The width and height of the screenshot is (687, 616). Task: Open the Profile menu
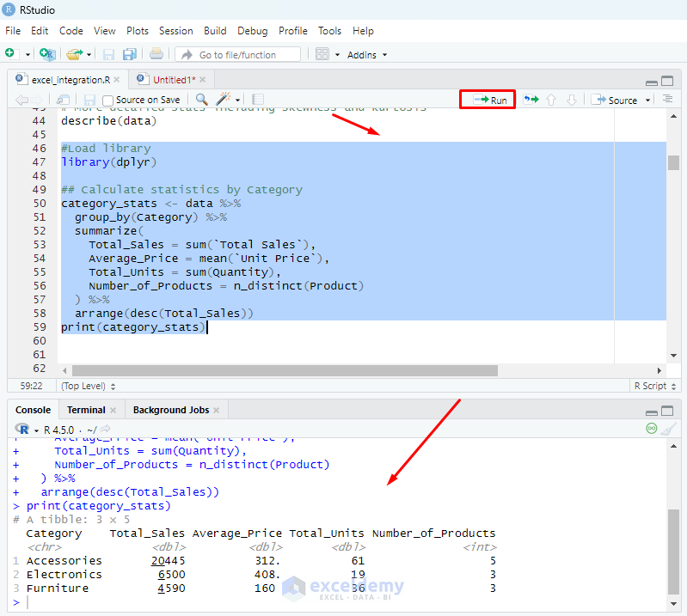293,31
